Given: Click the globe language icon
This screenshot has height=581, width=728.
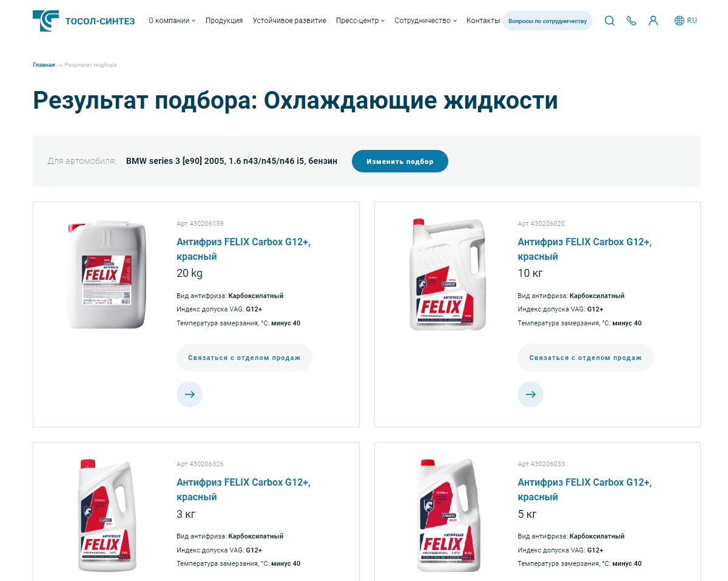Looking at the screenshot, I should [x=679, y=21].
